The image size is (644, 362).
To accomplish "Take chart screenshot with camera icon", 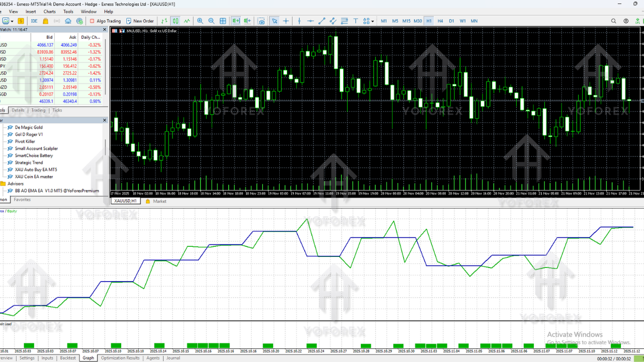I will (261, 21).
